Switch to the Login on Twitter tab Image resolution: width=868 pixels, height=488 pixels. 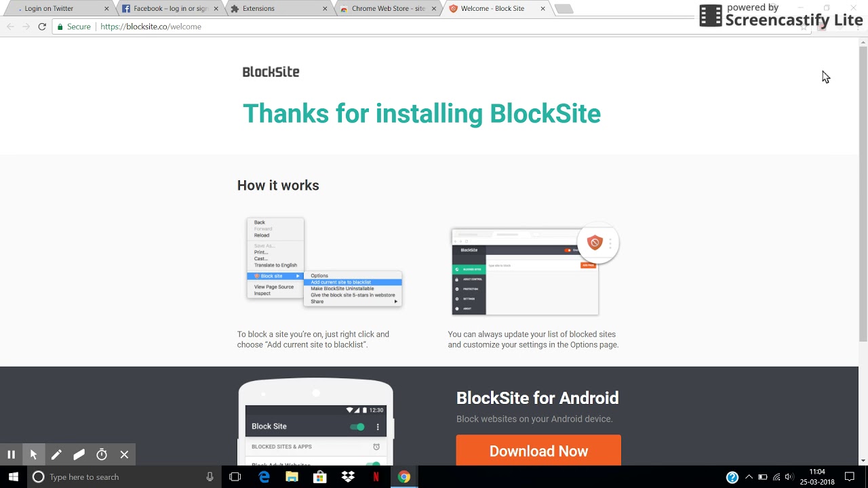point(58,9)
